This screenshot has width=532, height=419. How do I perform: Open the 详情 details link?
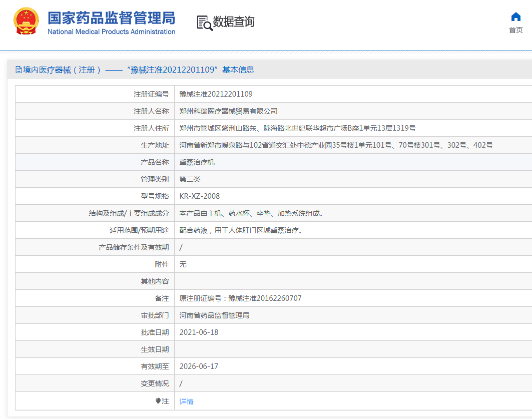tap(186, 401)
